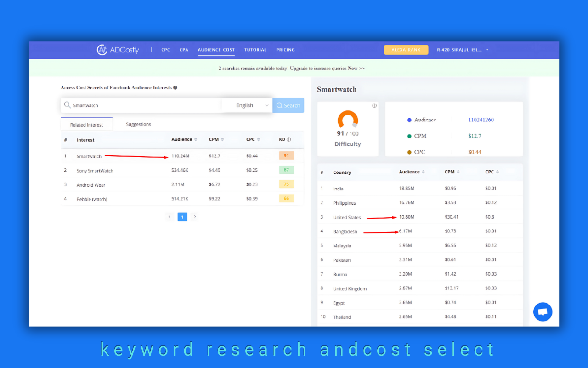Open the live chat bubble icon

pos(543,312)
